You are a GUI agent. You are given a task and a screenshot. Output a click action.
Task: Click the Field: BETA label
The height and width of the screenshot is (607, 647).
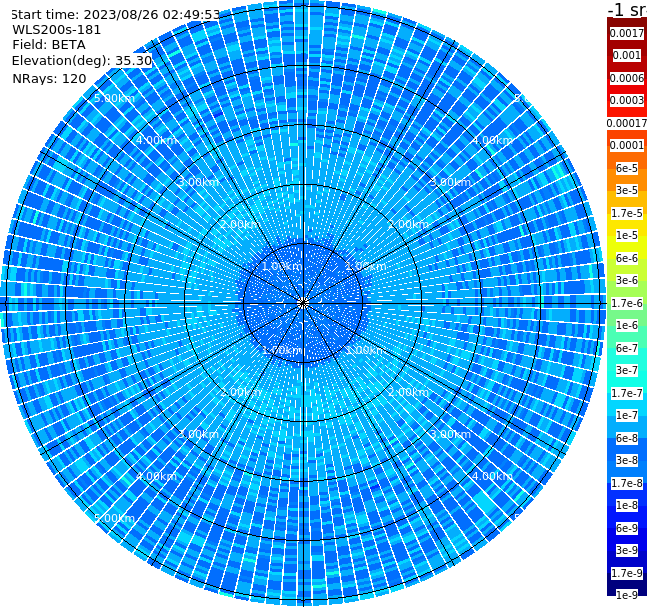point(49,45)
